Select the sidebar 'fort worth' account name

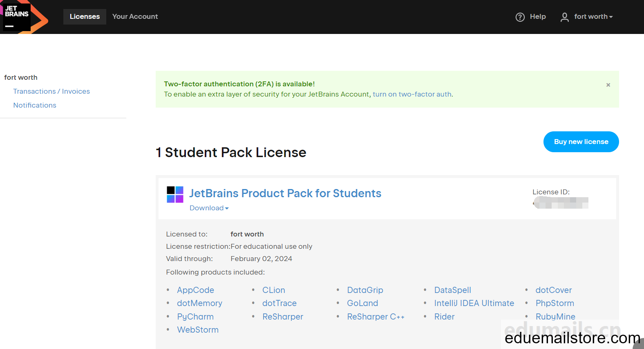[21, 77]
